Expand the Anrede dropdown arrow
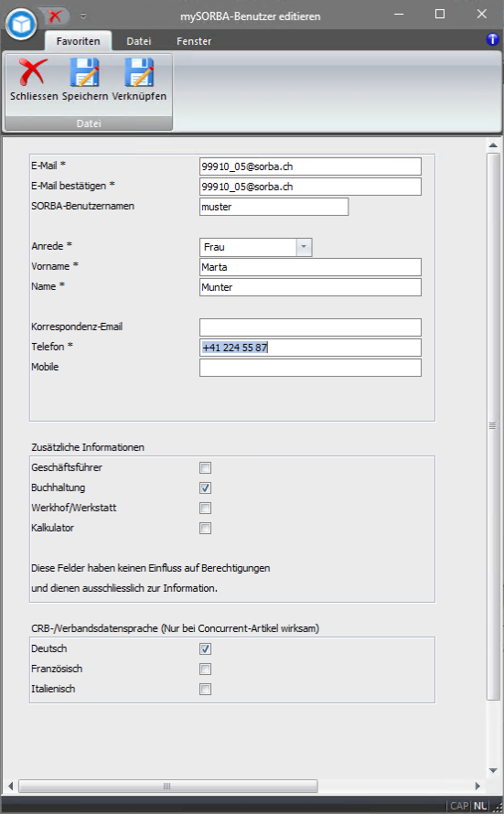The image size is (504, 814). click(305, 247)
